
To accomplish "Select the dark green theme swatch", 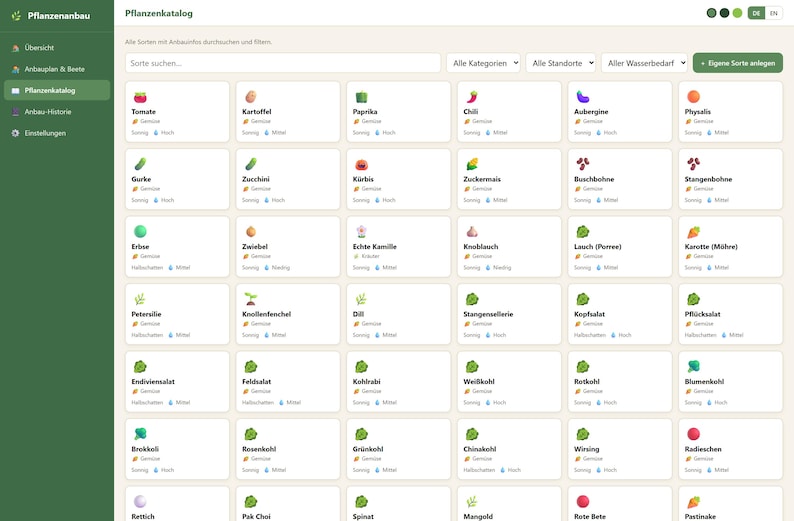I will (x=725, y=13).
